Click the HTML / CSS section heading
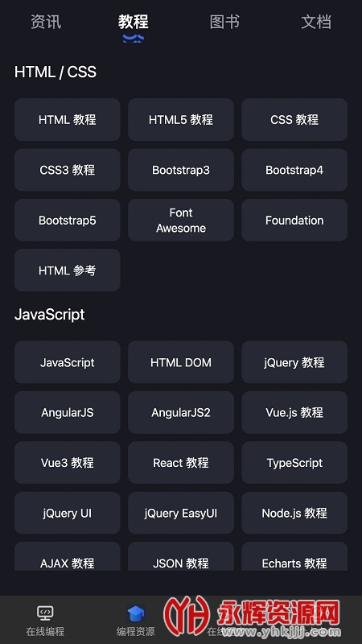This screenshot has width=362, height=644. [x=56, y=72]
